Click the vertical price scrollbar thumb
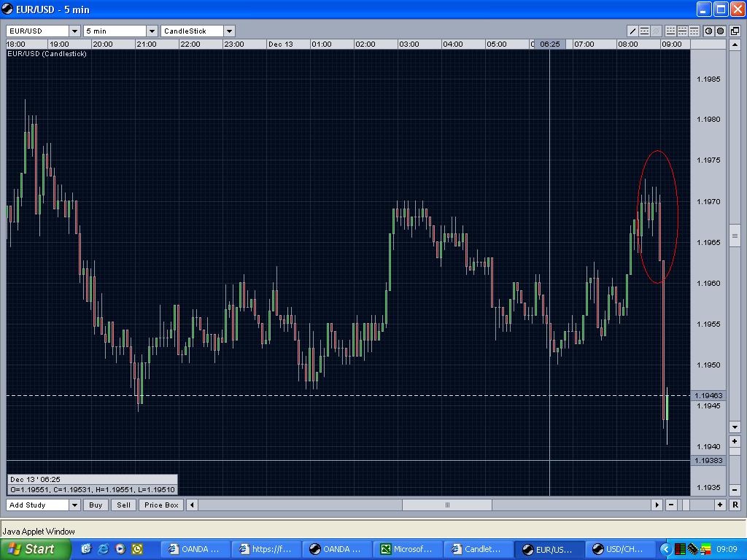This screenshot has width=747, height=560. 735,236
